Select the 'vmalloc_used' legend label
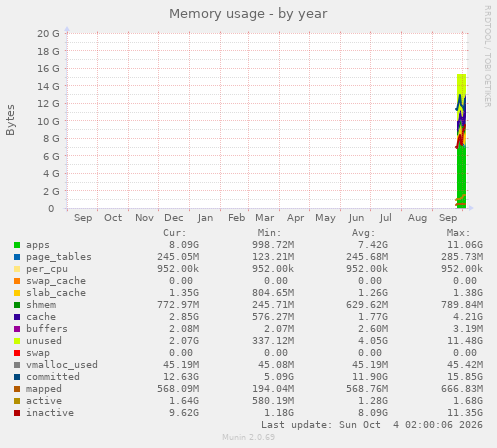Image resolution: width=497 pixels, height=448 pixels. pos(62,365)
